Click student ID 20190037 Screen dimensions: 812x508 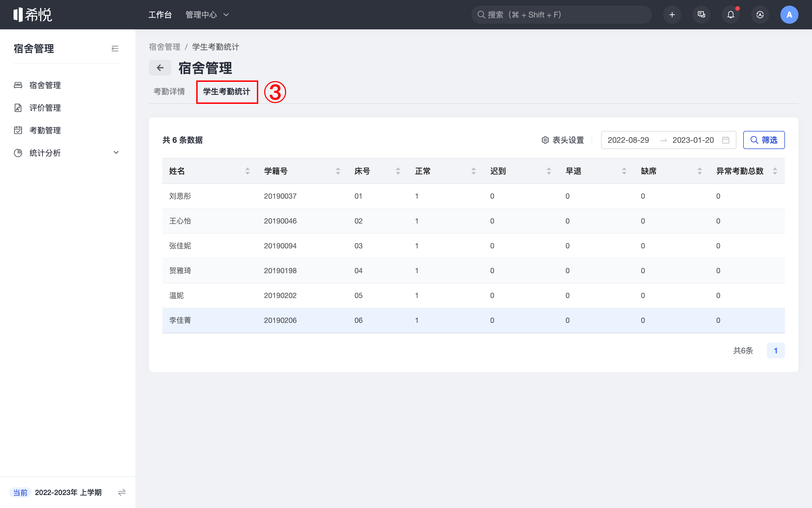(280, 196)
